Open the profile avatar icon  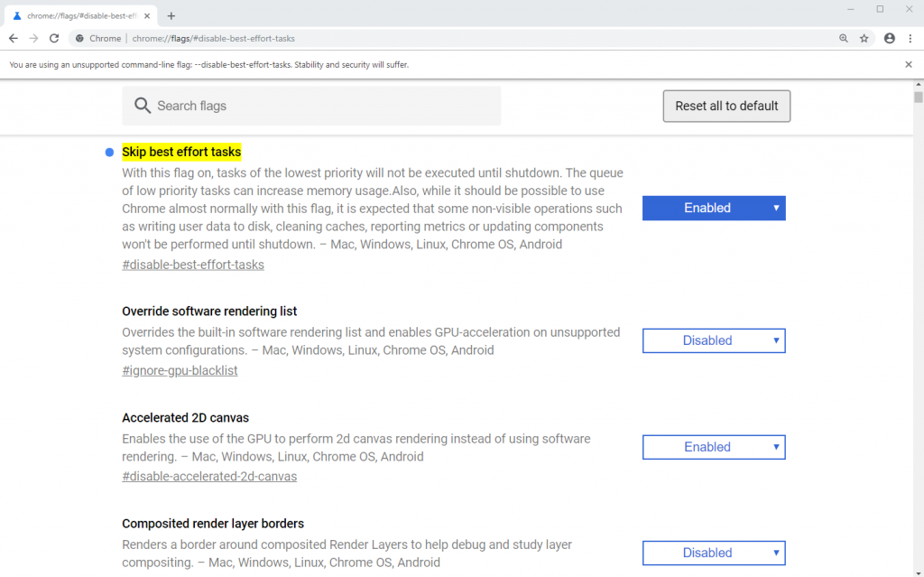890,39
